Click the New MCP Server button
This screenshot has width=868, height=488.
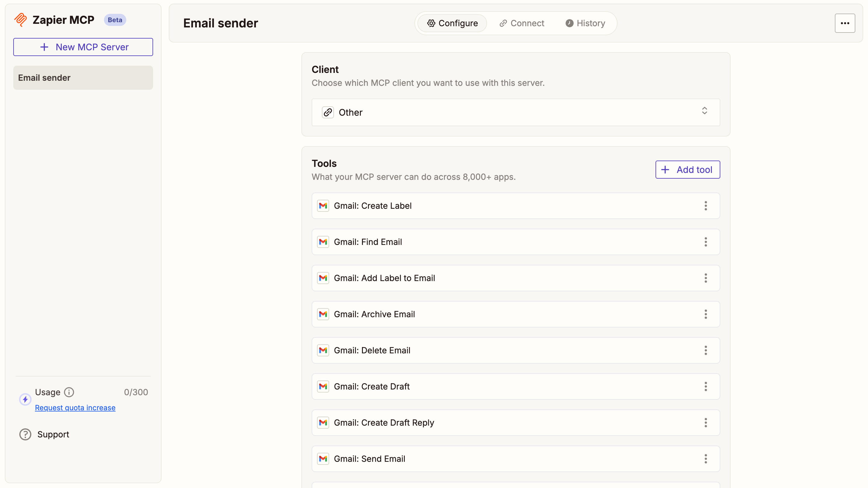point(83,47)
